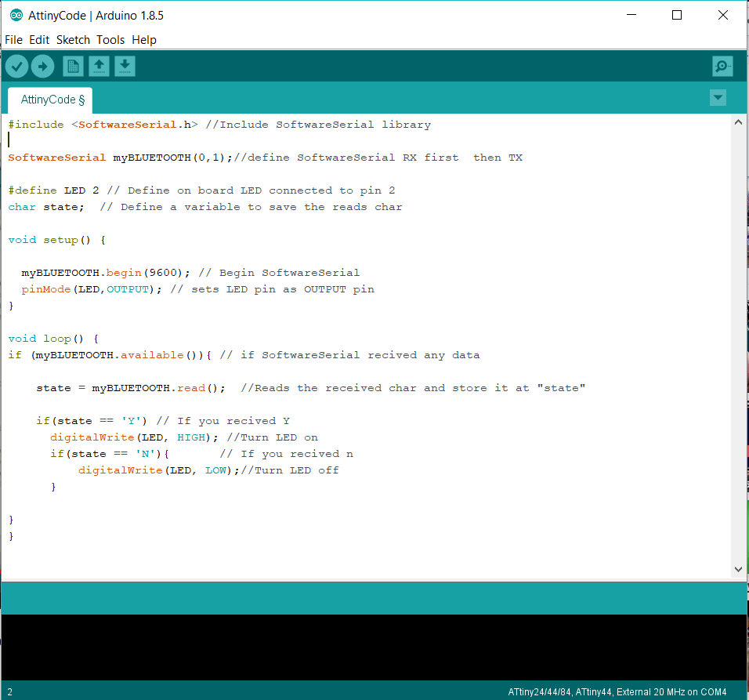Save the sketch with the Save icon
Image resolution: width=749 pixels, height=700 pixels.
[125, 67]
